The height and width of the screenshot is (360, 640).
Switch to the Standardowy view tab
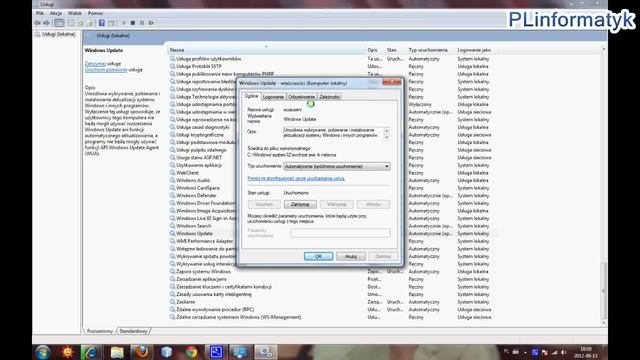coord(133,331)
